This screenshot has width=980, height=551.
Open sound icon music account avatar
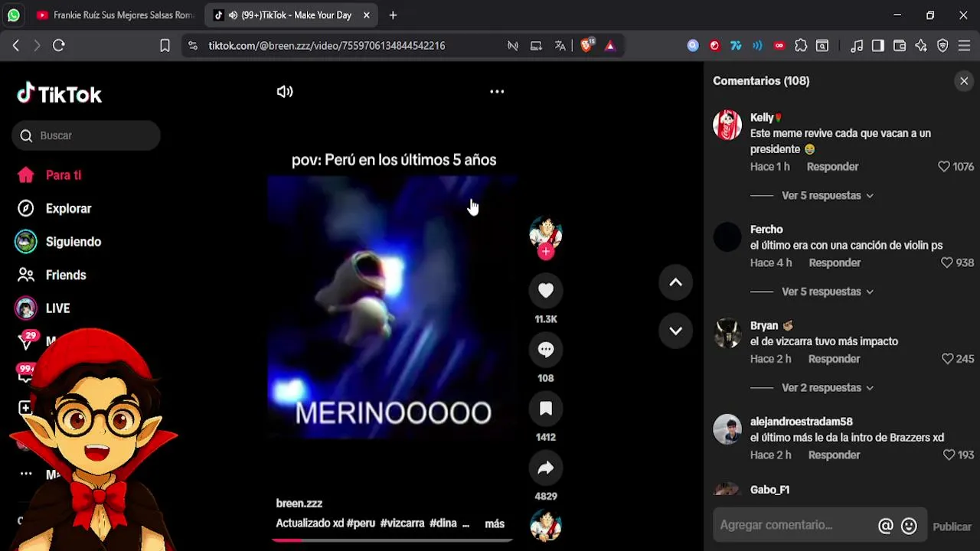[546, 526]
